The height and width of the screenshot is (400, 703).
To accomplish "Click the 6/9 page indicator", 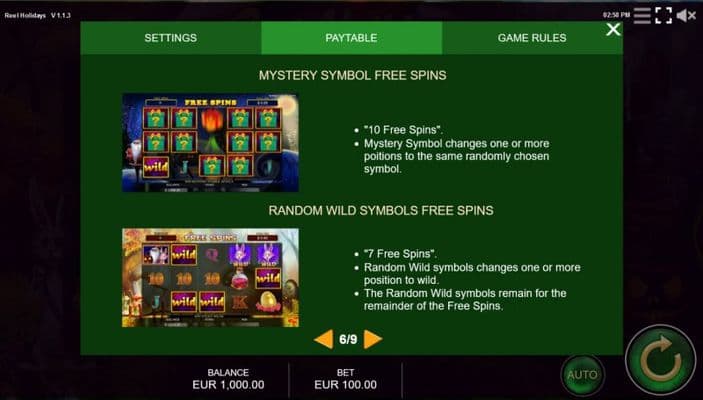I will 348,339.
